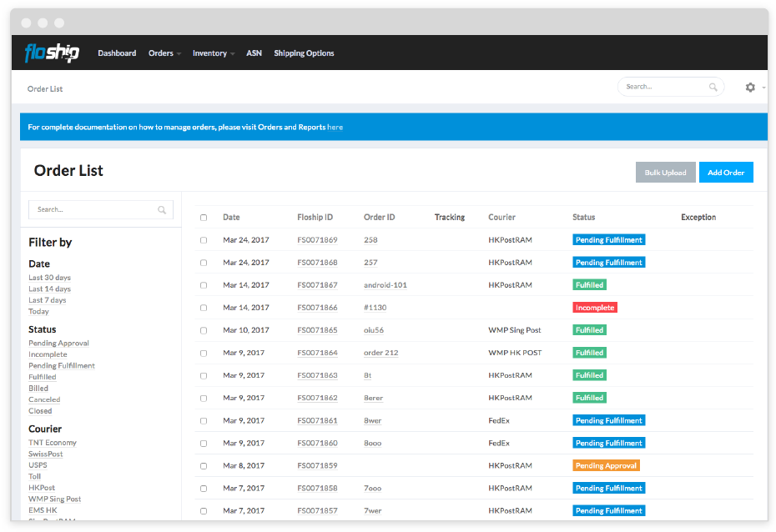The image size is (776, 532).
Task: Expand the Orders dropdown menu
Action: pyautogui.click(x=164, y=53)
